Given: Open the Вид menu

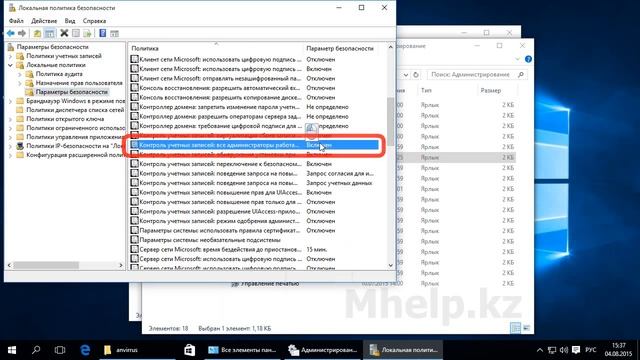Looking at the screenshot, I should coord(70,21).
